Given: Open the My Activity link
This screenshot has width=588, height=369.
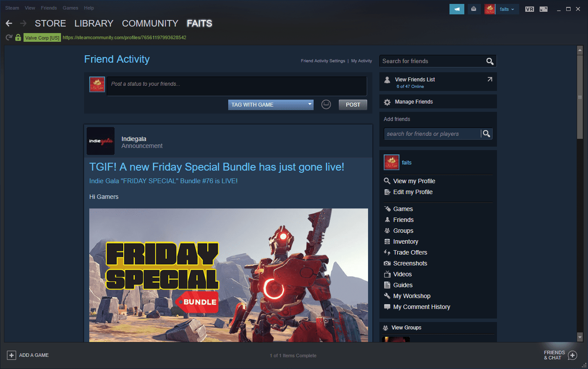Looking at the screenshot, I should coord(362,61).
